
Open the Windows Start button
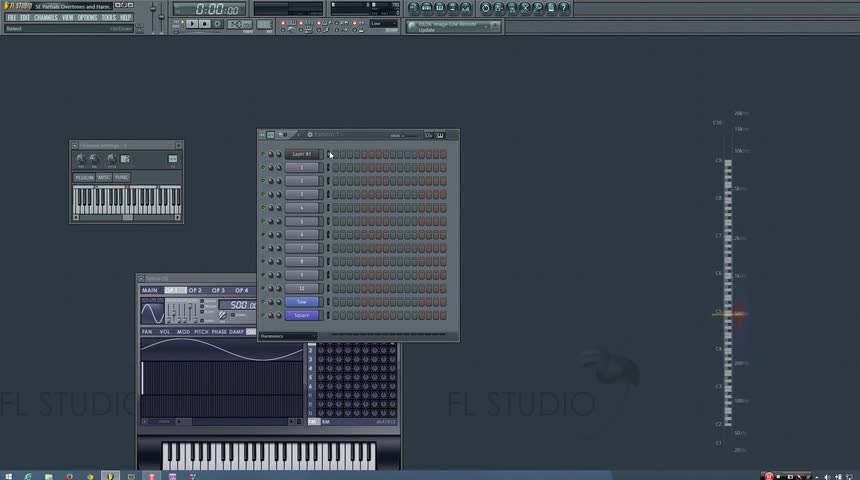tap(8, 476)
